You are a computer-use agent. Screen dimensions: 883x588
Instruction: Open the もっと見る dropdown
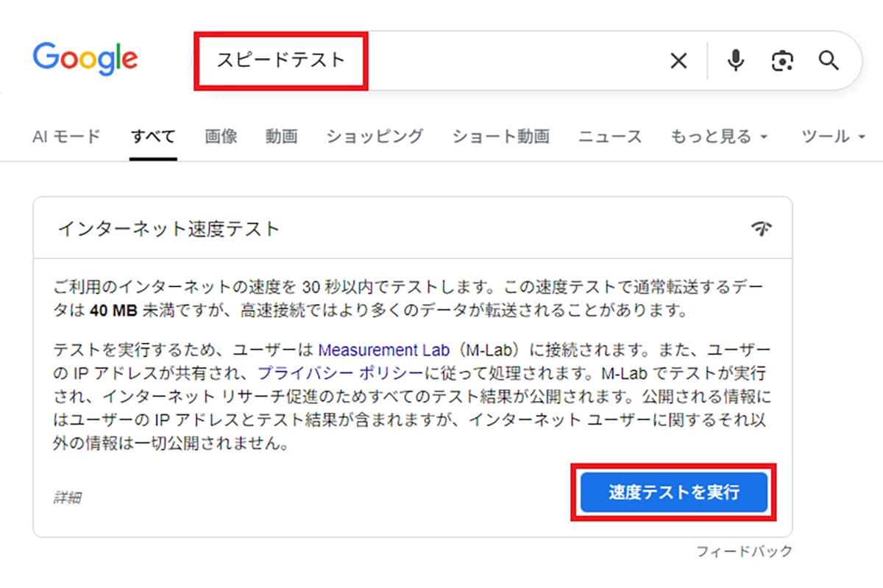pyautogui.click(x=717, y=136)
